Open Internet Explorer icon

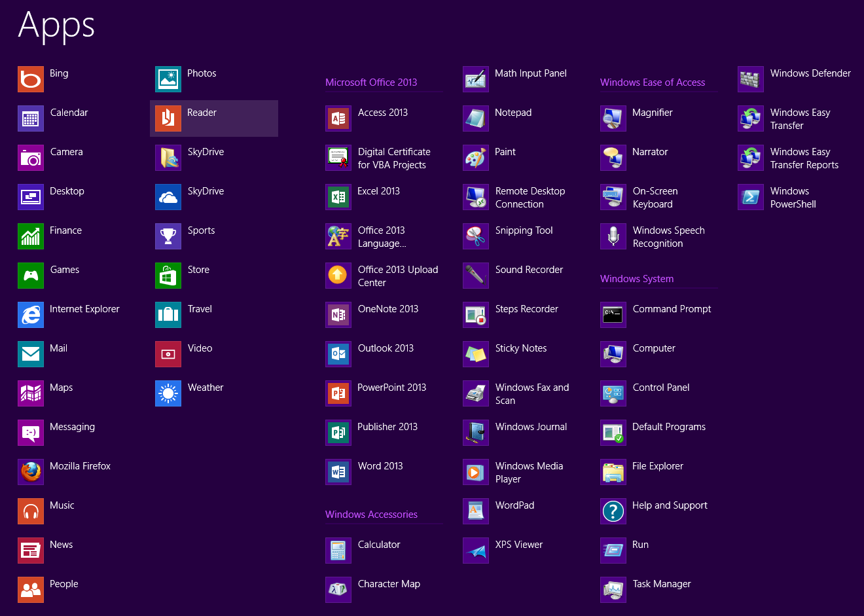(x=31, y=315)
